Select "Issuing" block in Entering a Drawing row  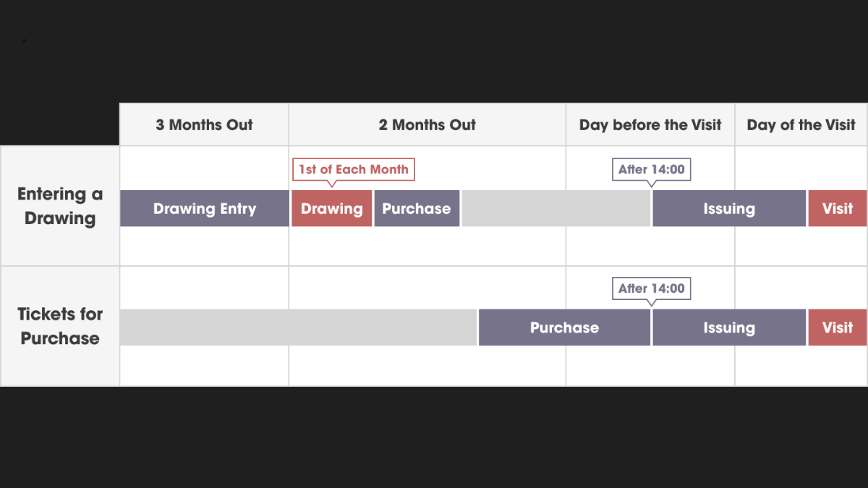point(729,209)
